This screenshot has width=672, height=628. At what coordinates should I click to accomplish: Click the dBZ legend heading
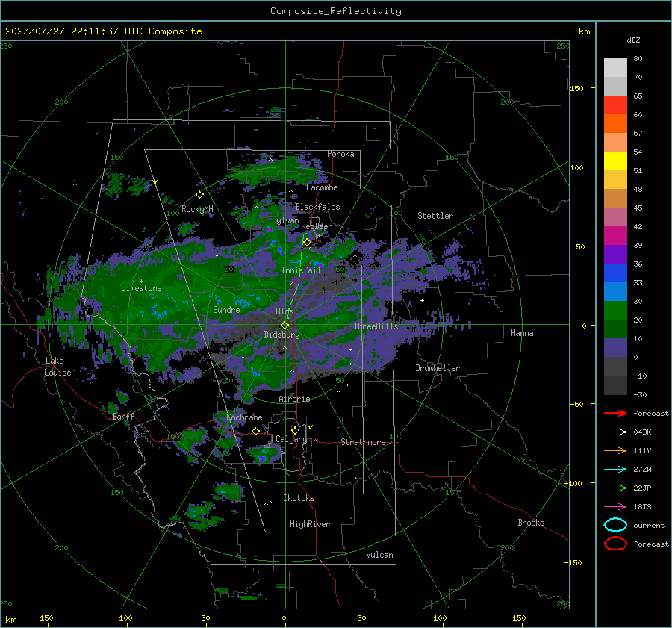(633, 40)
